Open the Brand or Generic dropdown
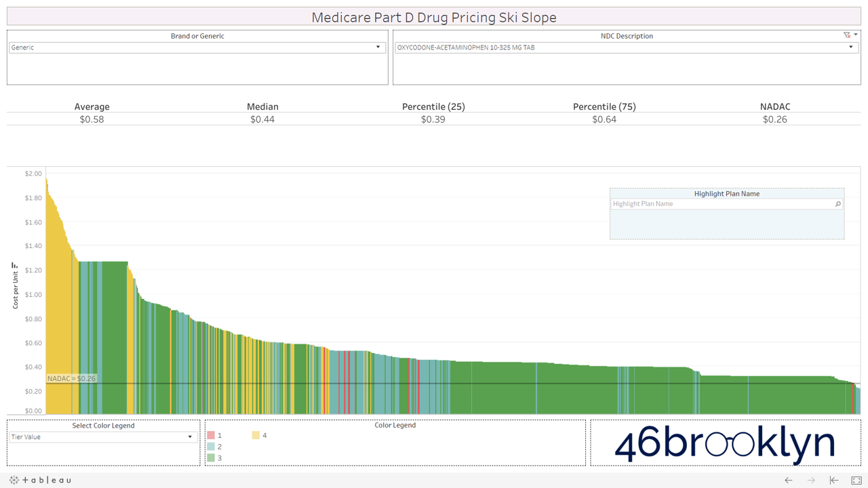868x488 pixels. tap(197, 47)
